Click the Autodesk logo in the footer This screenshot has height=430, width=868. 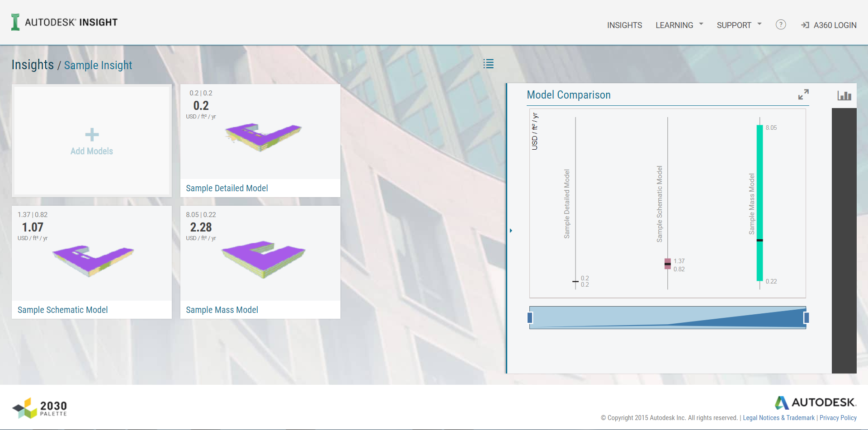(815, 402)
